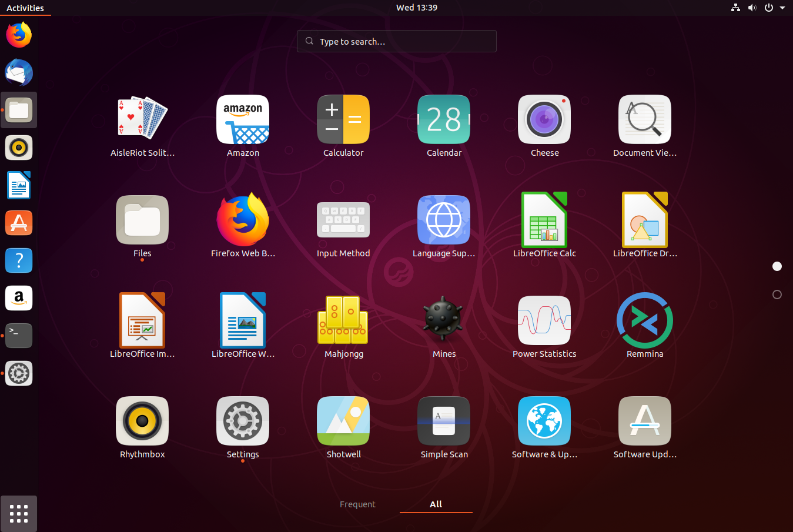Start Rhythmbox music player
The height and width of the screenshot is (532, 793).
coord(142,421)
